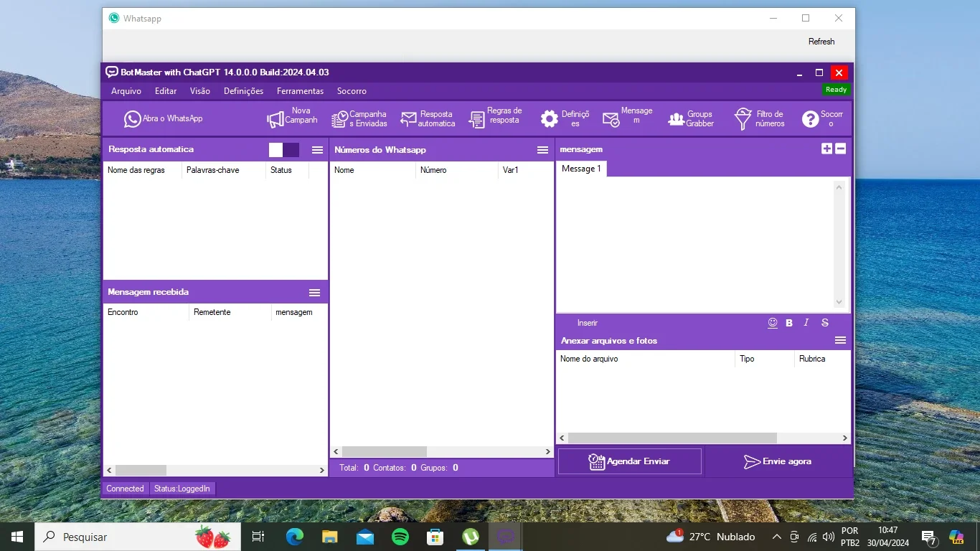Open Microsoft Edge from the taskbar
The width and height of the screenshot is (980, 551).
[294, 537]
